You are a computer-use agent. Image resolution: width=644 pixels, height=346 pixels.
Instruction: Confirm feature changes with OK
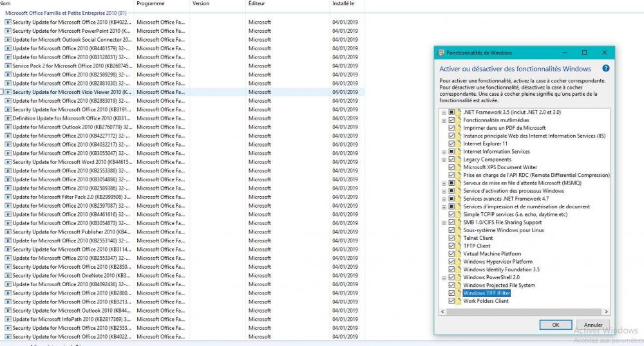point(555,325)
